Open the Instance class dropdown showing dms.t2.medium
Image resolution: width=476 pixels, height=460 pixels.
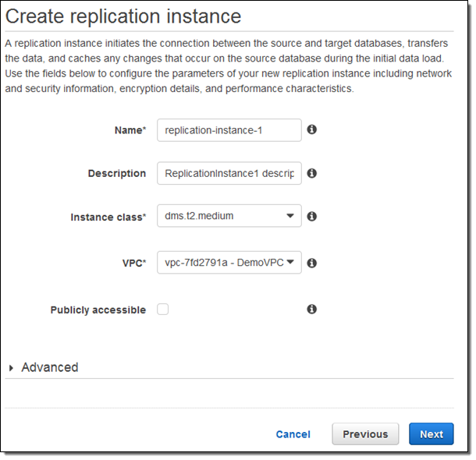click(229, 216)
